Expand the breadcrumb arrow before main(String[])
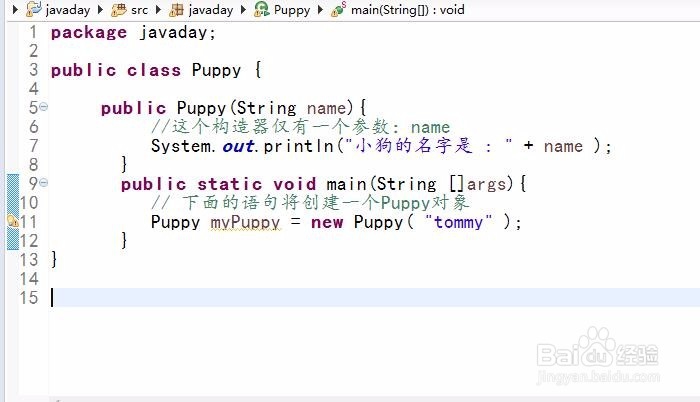Screen dimensions: 700x402 point(320,9)
